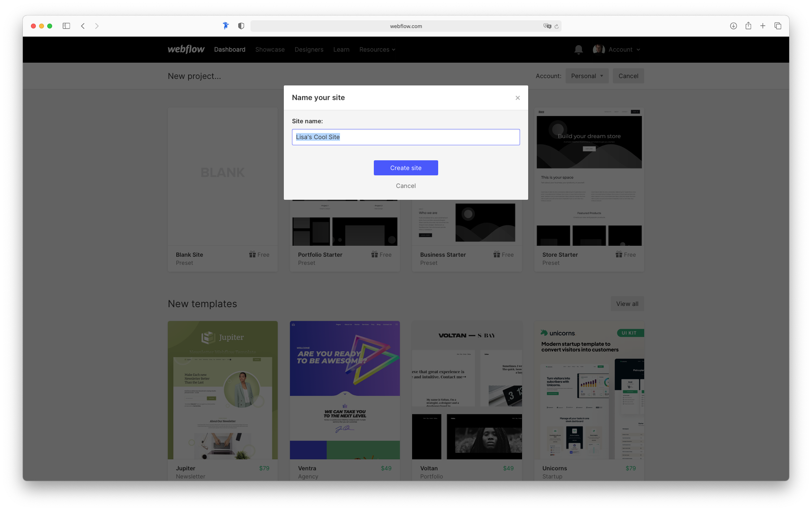
Task: Click the Create site button
Action: [x=406, y=168]
